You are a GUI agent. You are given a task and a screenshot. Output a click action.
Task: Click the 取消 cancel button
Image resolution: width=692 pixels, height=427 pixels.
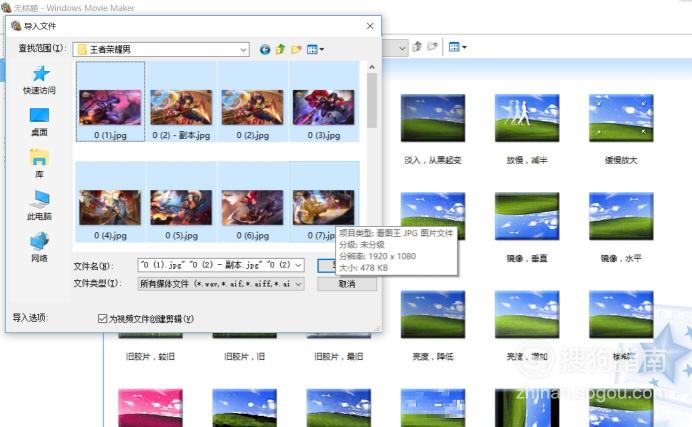tap(347, 284)
